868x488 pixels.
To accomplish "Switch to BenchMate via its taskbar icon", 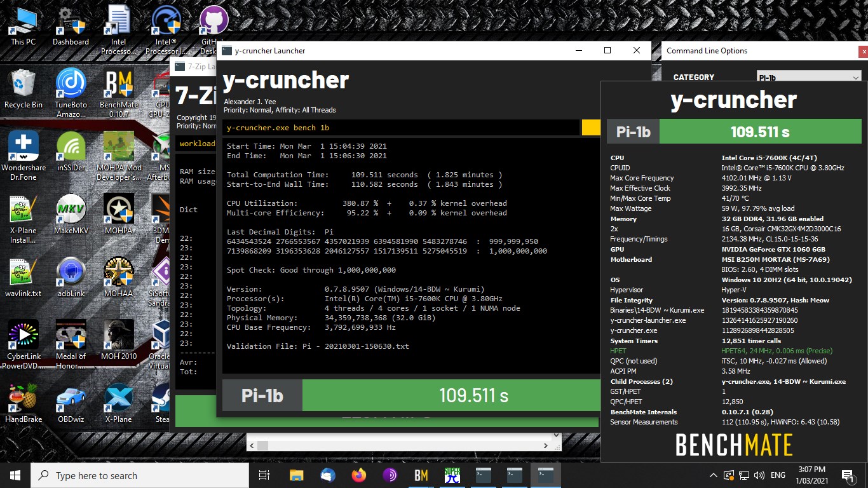I will (x=421, y=475).
